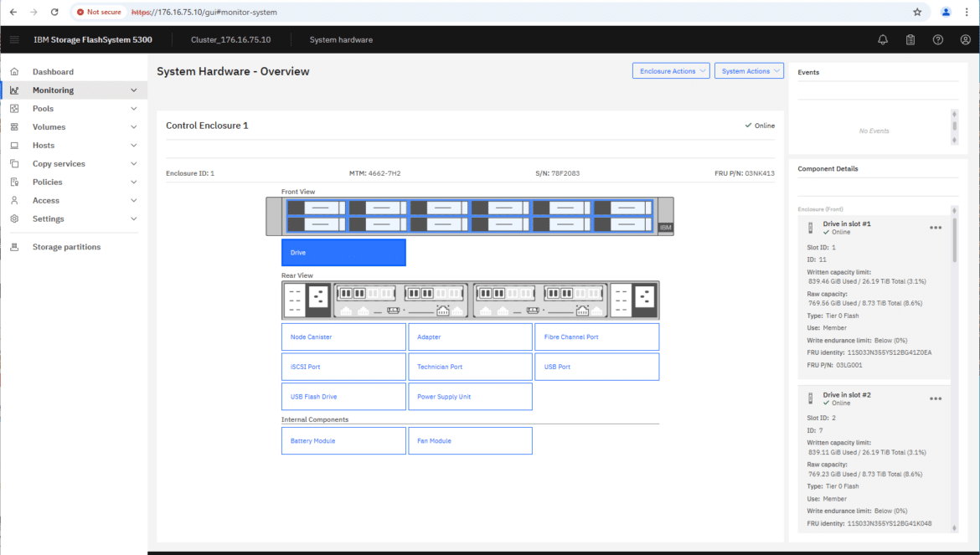Click the Pools icon in sidebar
The image size is (980, 555).
[x=14, y=109]
